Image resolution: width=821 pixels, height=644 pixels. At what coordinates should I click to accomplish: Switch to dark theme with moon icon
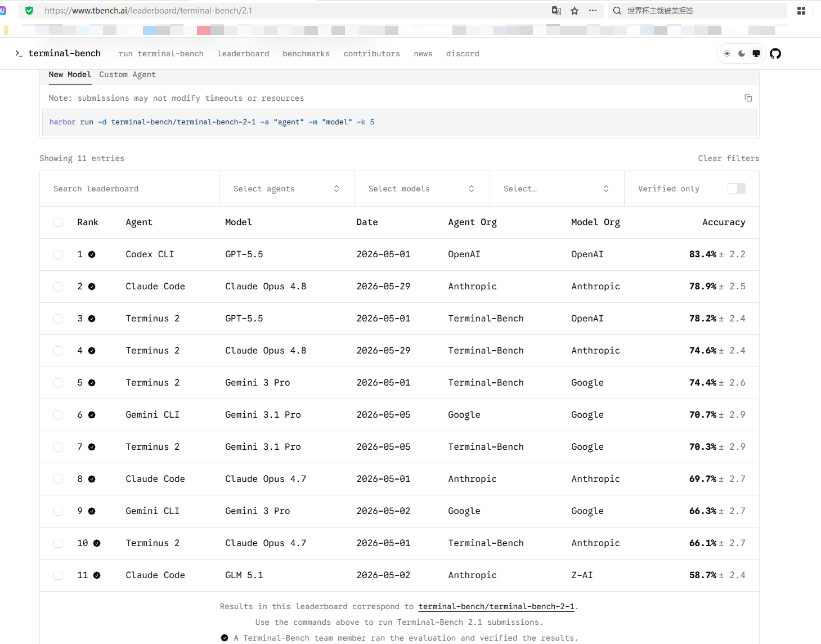coord(742,53)
